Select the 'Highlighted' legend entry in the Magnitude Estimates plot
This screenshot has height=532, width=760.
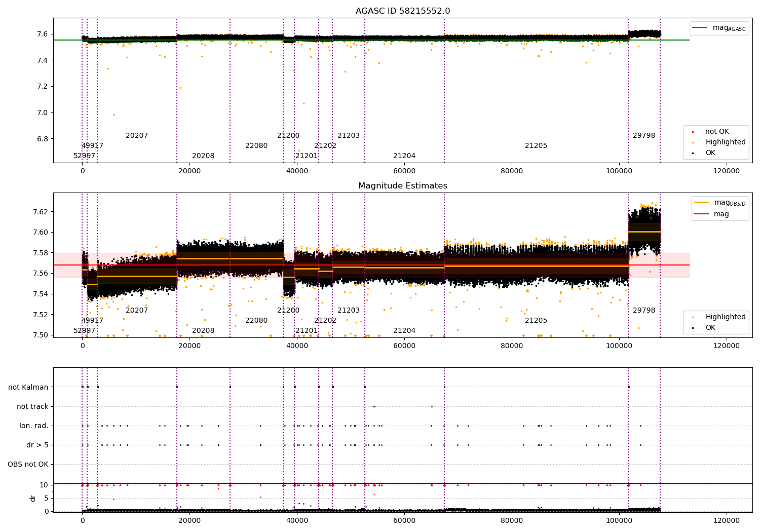pyautogui.click(x=726, y=317)
